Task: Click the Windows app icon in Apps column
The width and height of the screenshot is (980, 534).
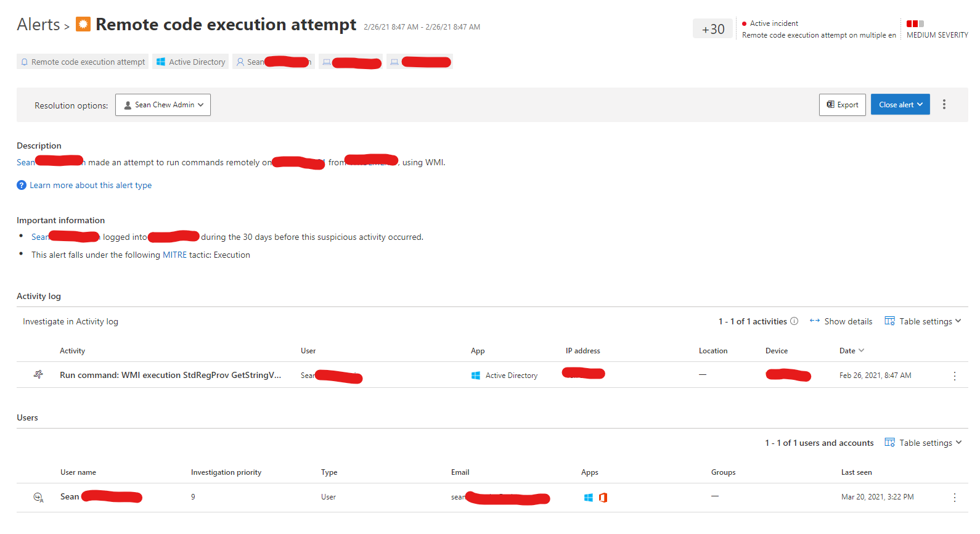Action: coord(588,498)
